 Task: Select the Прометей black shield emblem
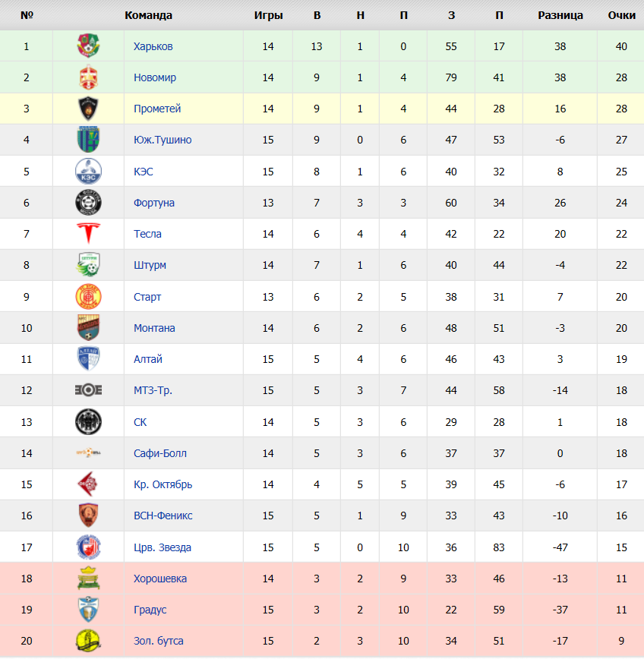[88, 109]
